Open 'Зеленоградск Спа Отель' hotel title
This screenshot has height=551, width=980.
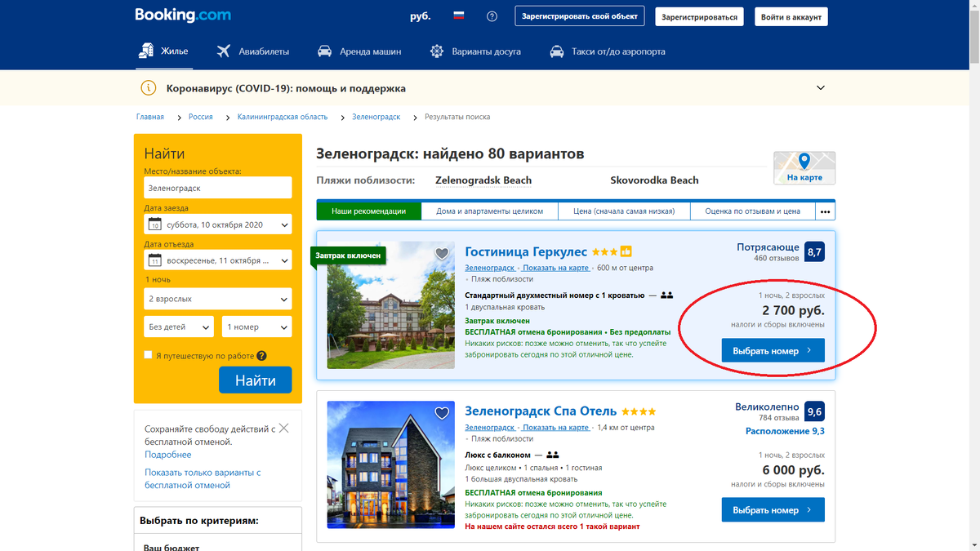tap(541, 411)
